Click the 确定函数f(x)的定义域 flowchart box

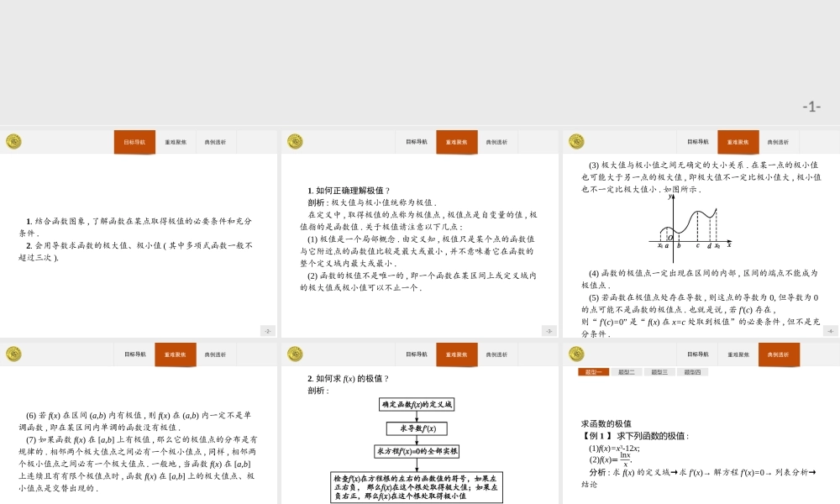click(x=417, y=404)
